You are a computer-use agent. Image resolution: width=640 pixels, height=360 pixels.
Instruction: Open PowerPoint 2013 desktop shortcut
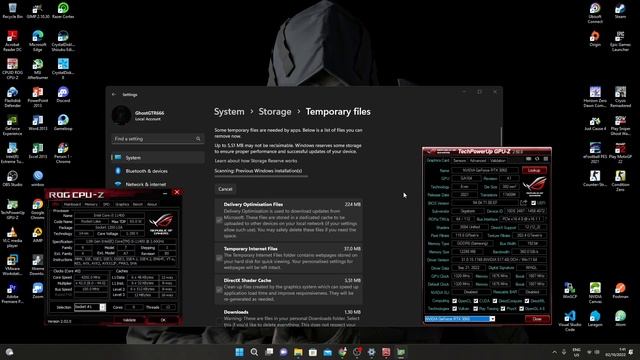point(38,97)
